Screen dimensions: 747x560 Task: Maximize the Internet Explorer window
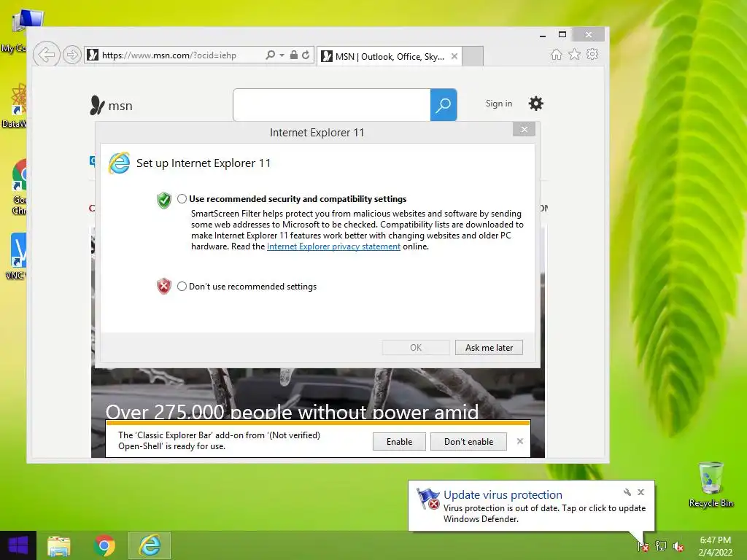tap(562, 34)
